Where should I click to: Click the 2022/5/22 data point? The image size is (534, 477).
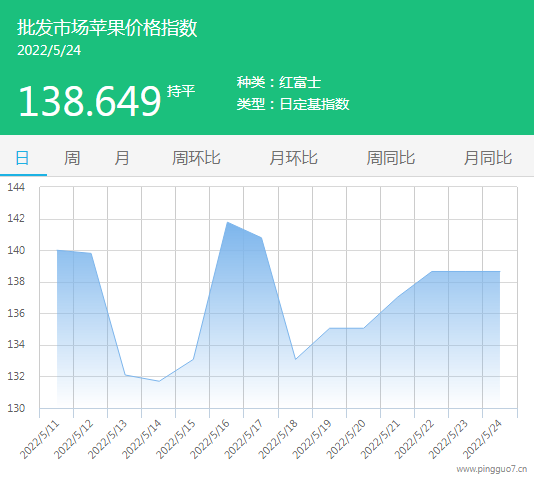tap(432, 271)
